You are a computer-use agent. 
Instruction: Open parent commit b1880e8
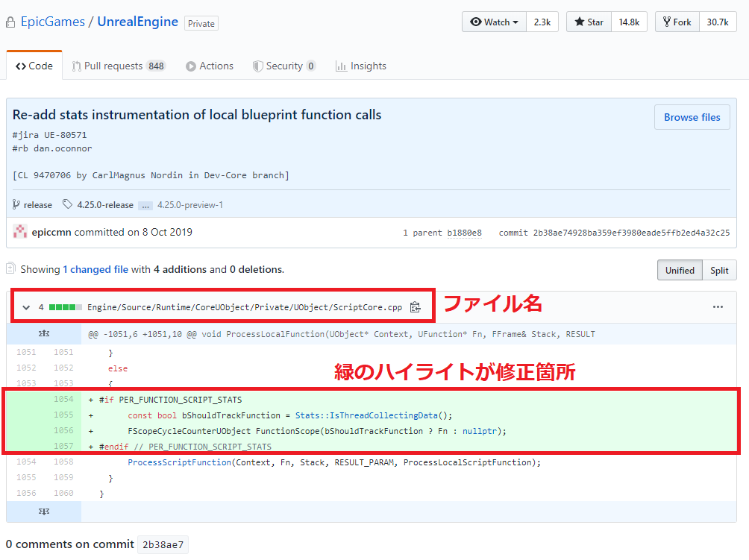click(464, 233)
